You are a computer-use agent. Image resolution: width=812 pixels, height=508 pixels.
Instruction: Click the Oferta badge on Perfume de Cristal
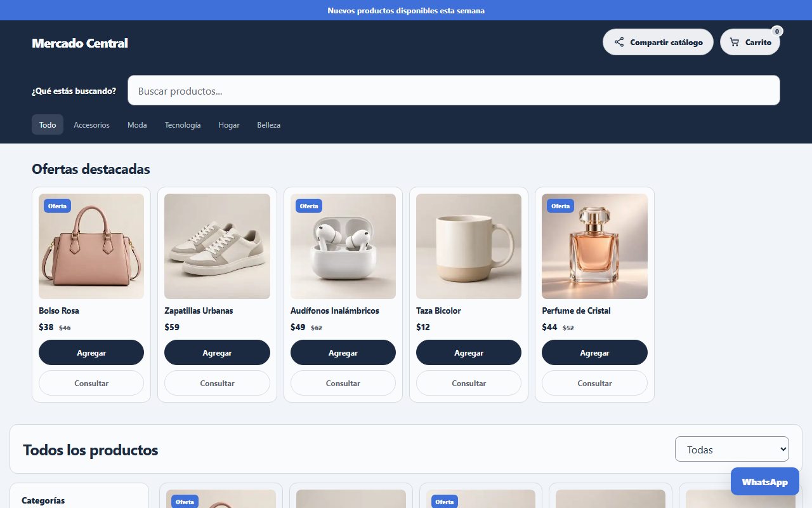[x=560, y=206]
